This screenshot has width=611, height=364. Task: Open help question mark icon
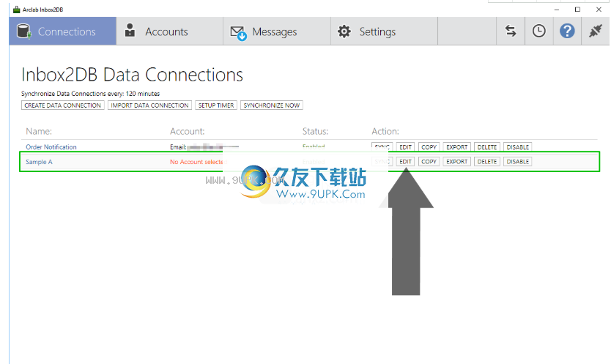(567, 31)
